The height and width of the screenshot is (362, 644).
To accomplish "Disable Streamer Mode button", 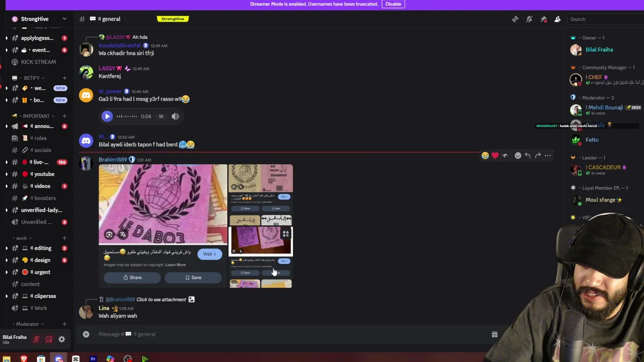I will point(393,4).
